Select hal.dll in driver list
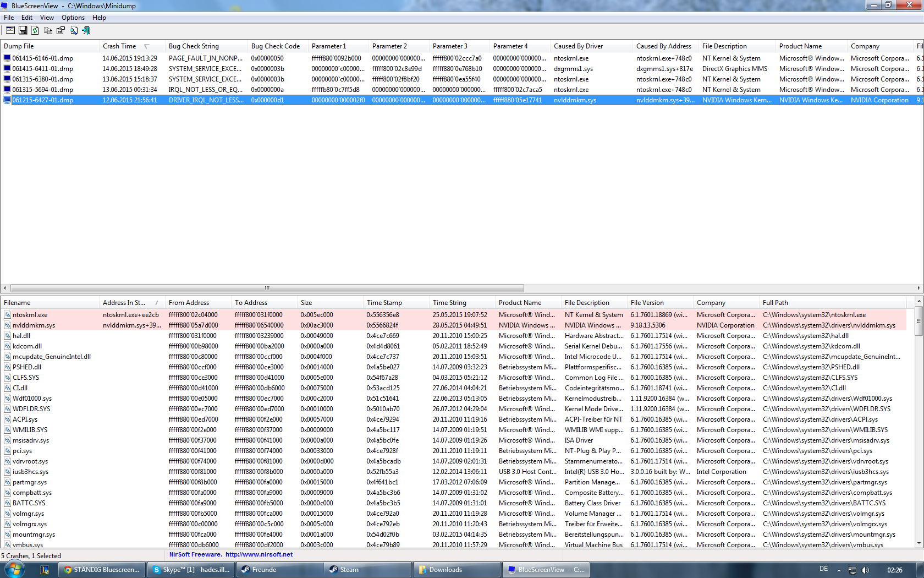Viewport: 924px width, 578px height. coord(21,336)
